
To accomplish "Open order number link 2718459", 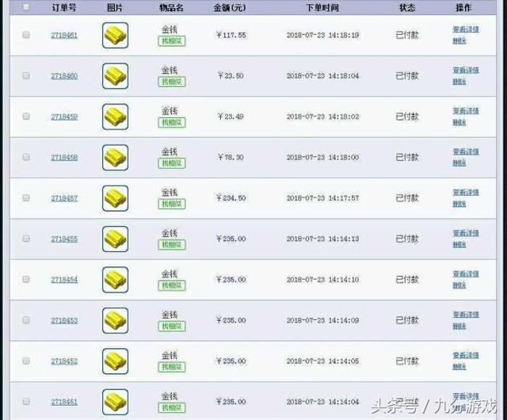I will pyautogui.click(x=64, y=116).
